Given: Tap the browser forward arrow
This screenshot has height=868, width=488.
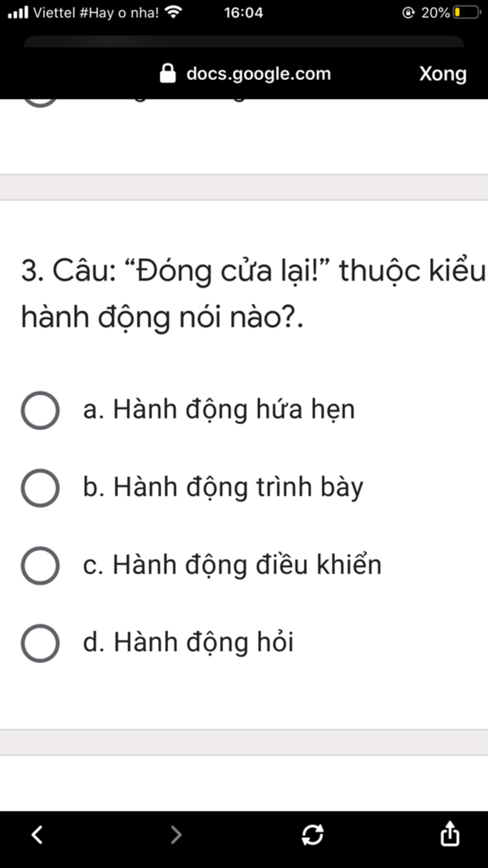Looking at the screenshot, I should click(x=176, y=835).
